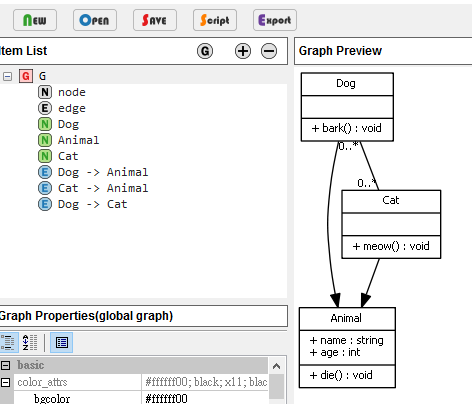This screenshot has width=472, height=404.
Task: Collapse the basic property category
Action: [x=5, y=365]
